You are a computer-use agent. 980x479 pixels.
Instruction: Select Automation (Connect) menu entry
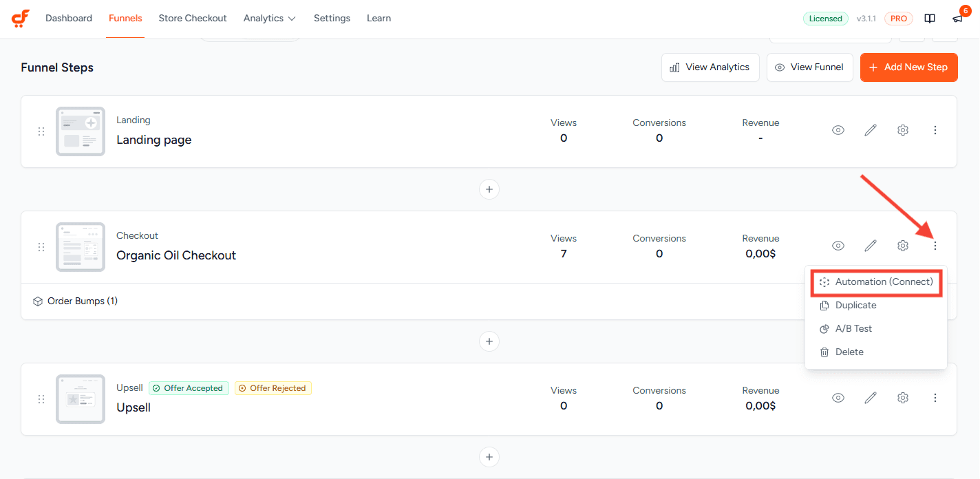pos(876,282)
